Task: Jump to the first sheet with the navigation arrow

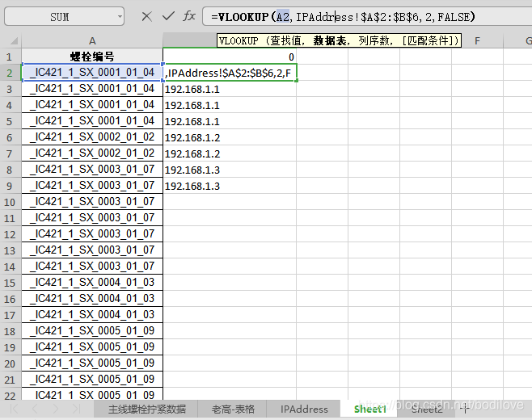Action: tap(15, 409)
